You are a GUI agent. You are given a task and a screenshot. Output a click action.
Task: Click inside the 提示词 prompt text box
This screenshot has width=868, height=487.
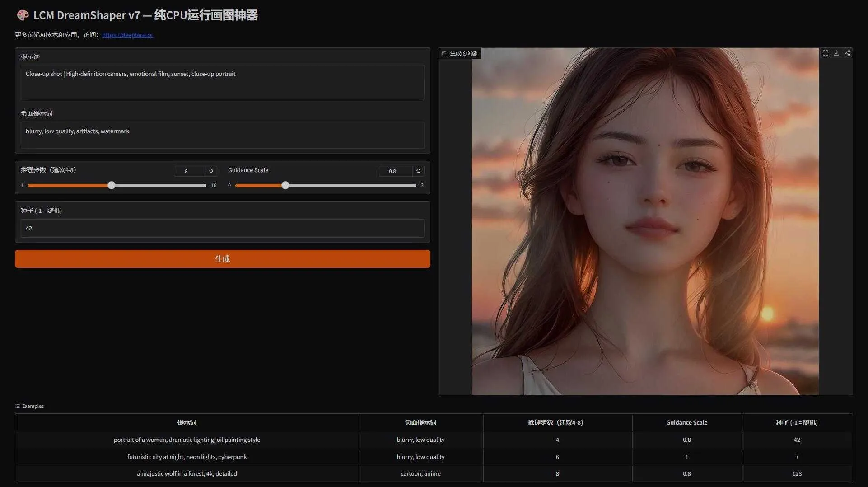pyautogui.click(x=222, y=83)
